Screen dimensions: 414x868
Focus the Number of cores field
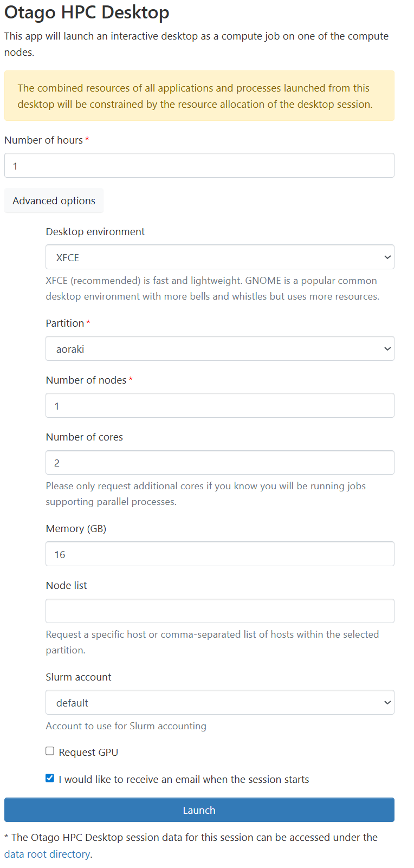(x=219, y=462)
